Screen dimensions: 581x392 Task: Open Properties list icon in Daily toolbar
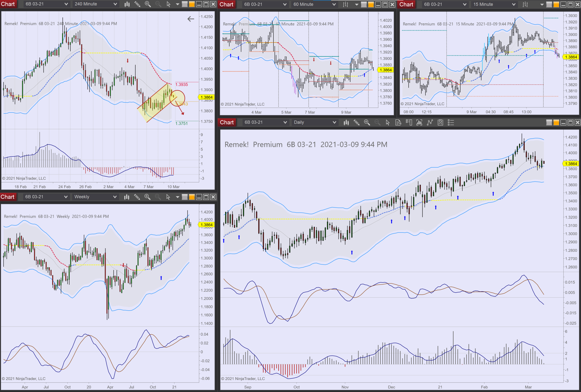(451, 122)
